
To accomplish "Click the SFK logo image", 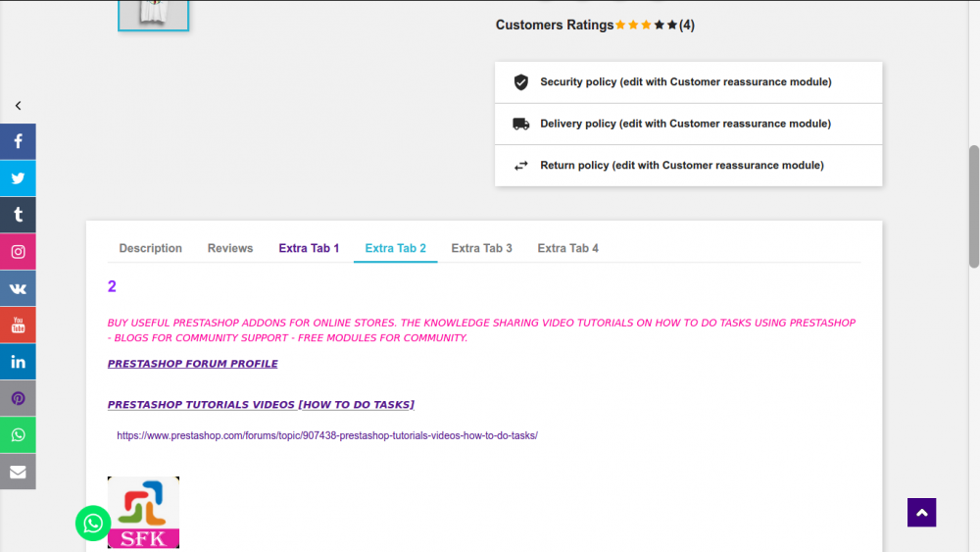I will click(x=143, y=512).
